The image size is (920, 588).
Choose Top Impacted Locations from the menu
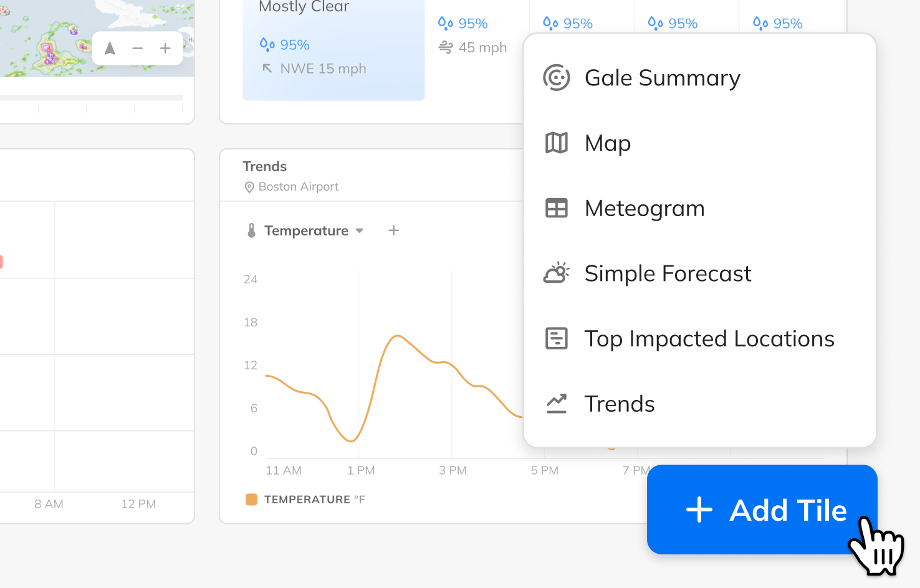click(x=709, y=338)
